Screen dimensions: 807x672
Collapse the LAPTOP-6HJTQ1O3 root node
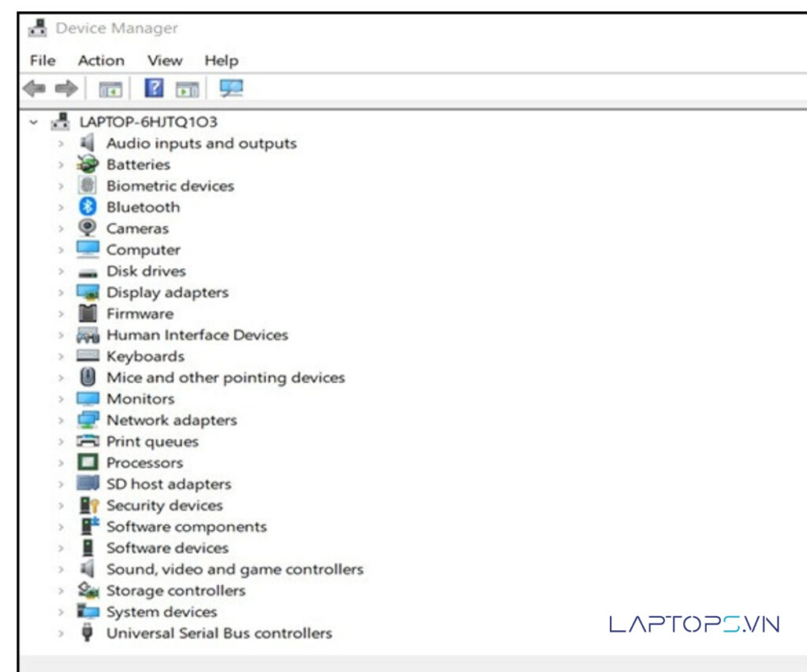pyautogui.click(x=32, y=122)
